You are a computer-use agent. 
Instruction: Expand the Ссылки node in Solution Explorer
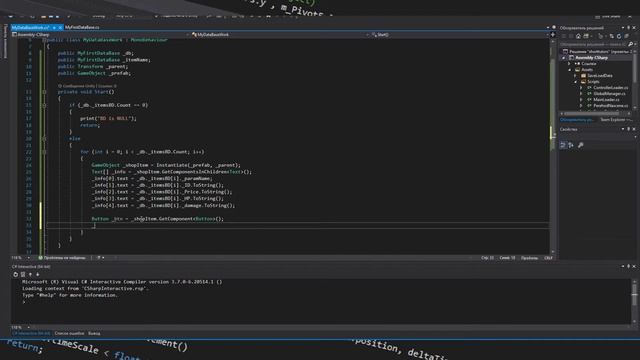pyautogui.click(x=569, y=64)
